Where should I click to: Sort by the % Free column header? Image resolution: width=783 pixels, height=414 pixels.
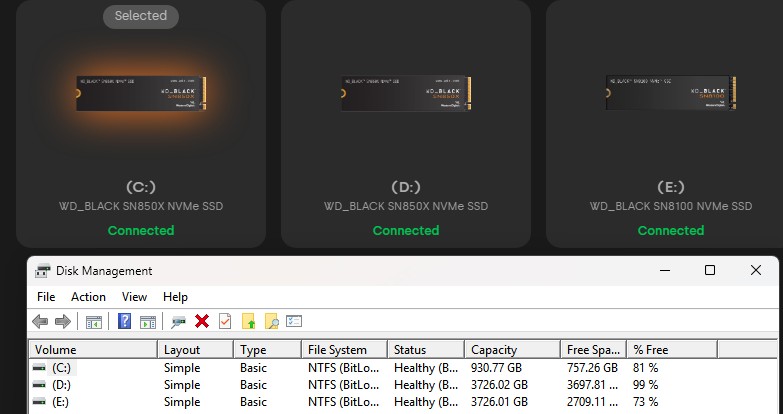672,350
